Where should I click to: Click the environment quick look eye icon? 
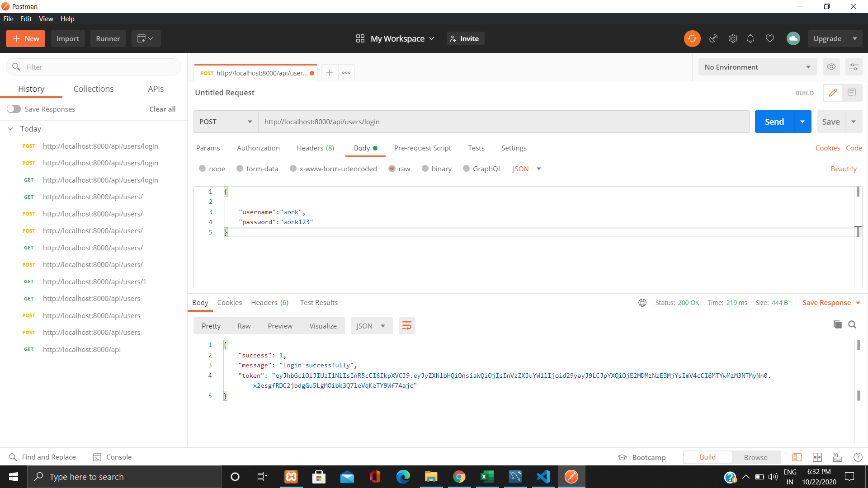tap(831, 67)
